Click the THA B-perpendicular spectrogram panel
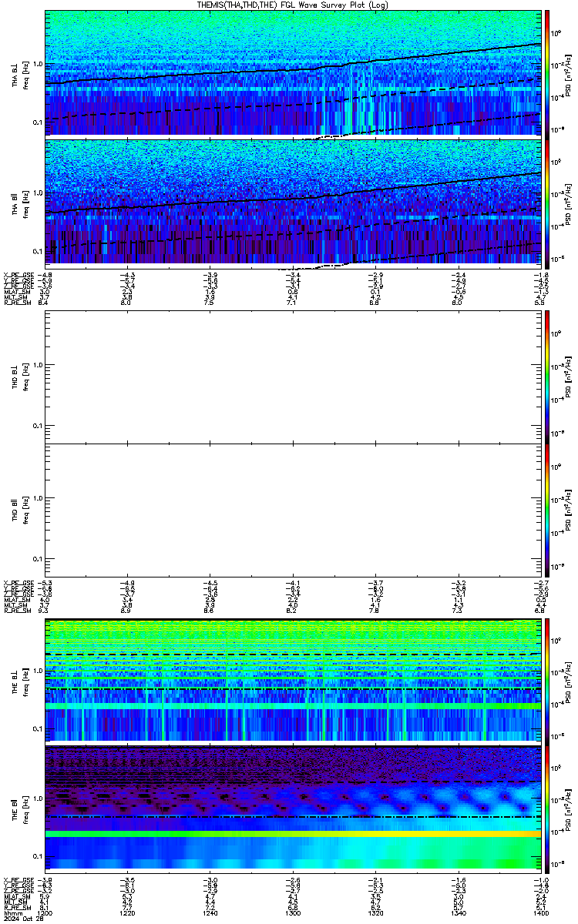 pos(293,73)
